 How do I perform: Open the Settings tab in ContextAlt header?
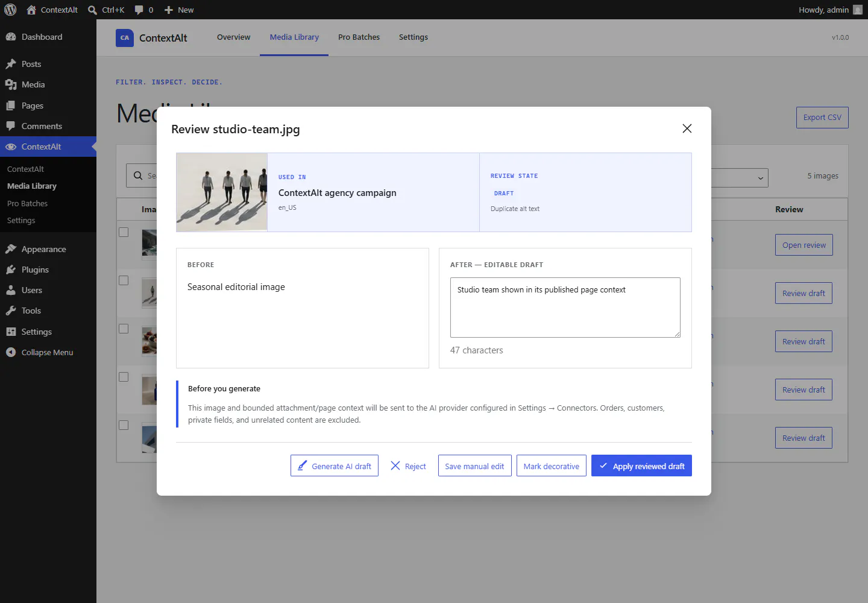pyautogui.click(x=414, y=37)
